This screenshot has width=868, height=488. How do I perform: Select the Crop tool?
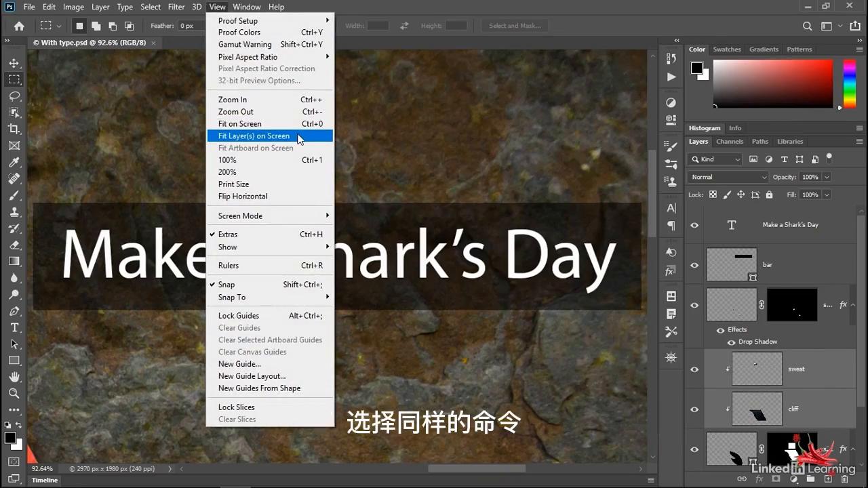[x=14, y=129]
